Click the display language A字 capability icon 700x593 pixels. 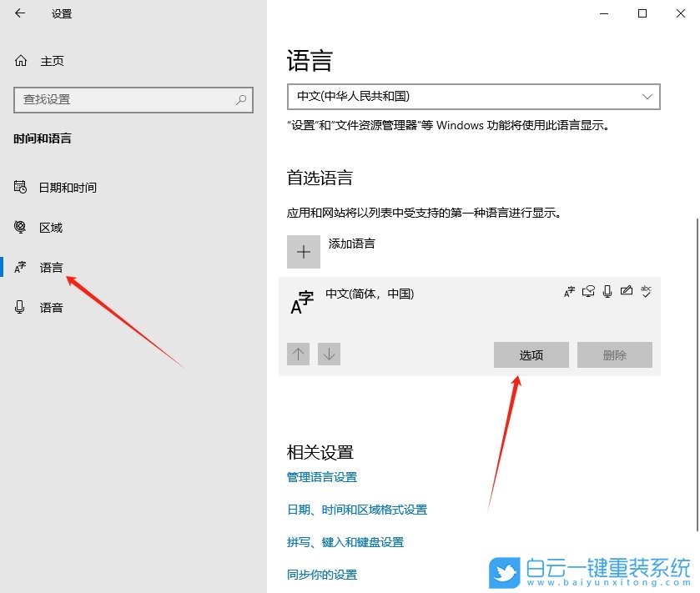[x=570, y=291]
